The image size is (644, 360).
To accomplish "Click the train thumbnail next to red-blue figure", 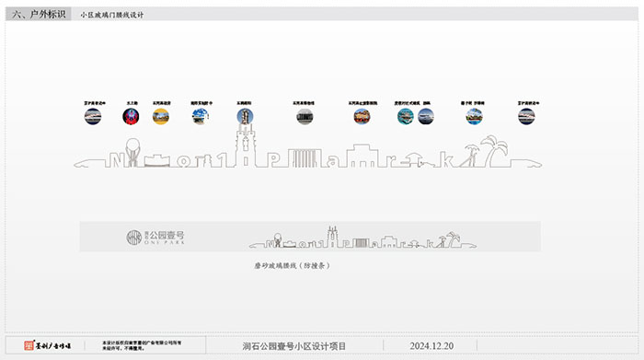I will coord(93,116).
